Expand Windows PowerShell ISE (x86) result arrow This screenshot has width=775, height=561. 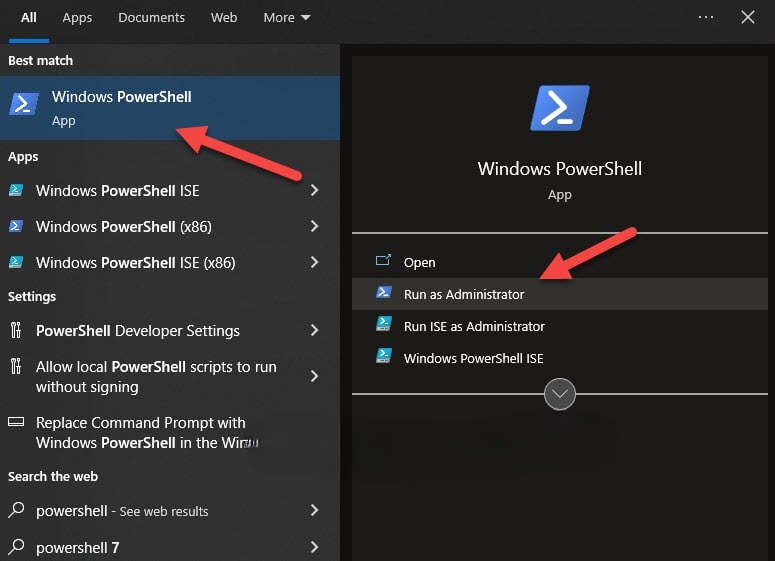(314, 262)
